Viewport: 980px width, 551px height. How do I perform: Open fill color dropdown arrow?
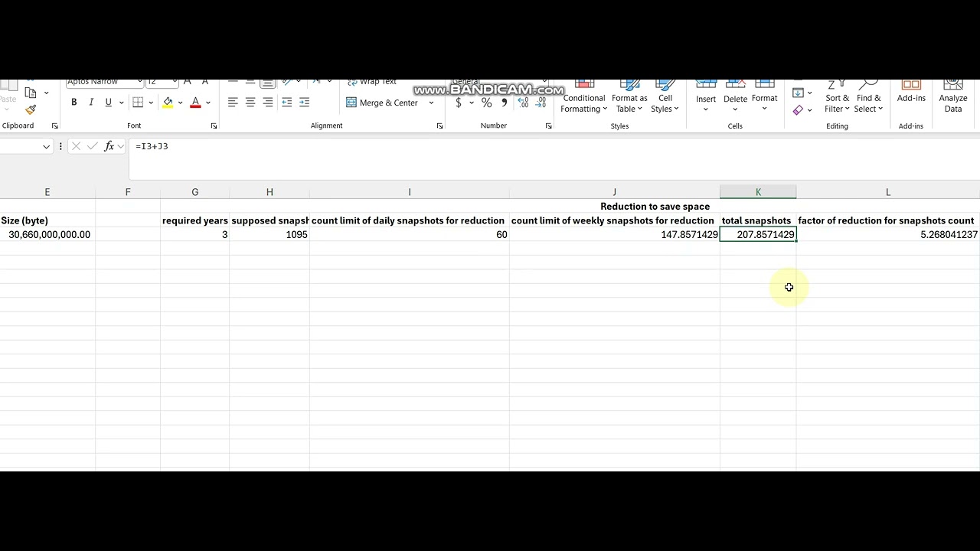point(180,103)
